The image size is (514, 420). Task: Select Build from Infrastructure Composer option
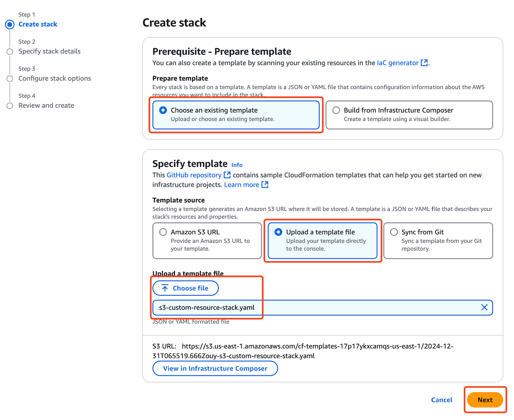[336, 110]
